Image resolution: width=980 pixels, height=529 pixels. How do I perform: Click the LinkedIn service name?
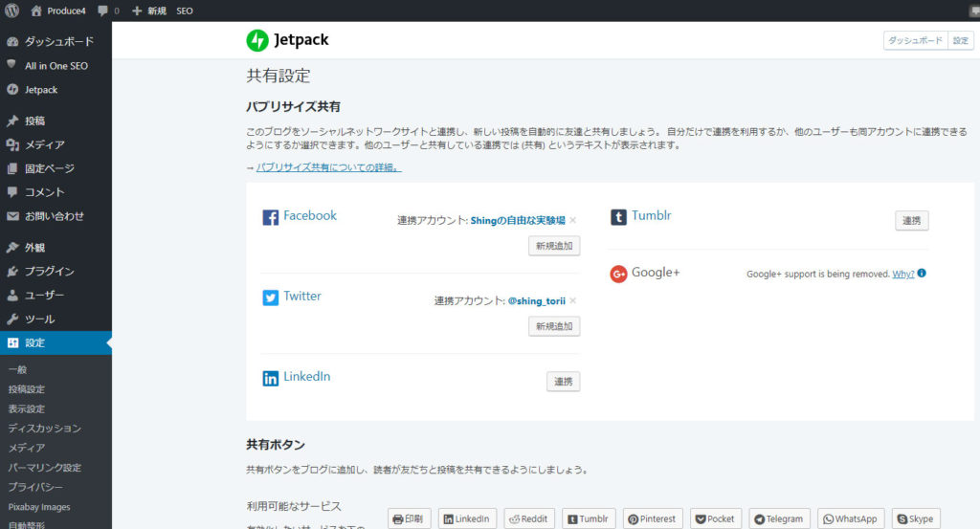coord(307,377)
